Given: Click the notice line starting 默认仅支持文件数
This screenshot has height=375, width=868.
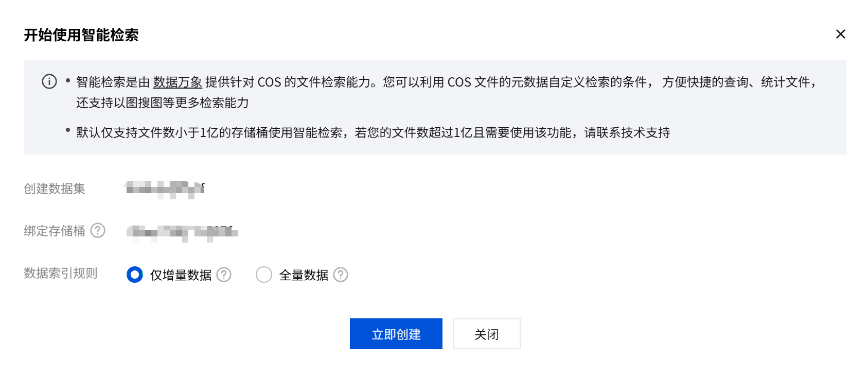Looking at the screenshot, I should coord(373,132).
